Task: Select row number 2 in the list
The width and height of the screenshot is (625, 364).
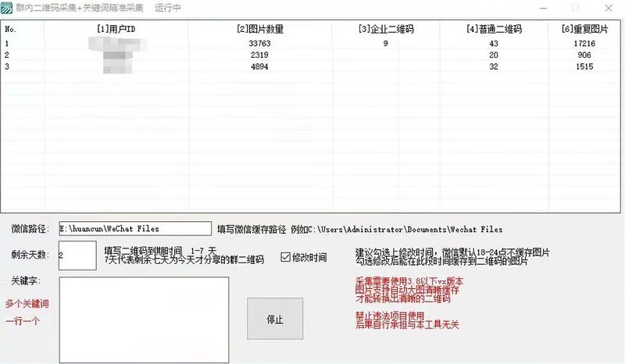Action: click(7, 55)
